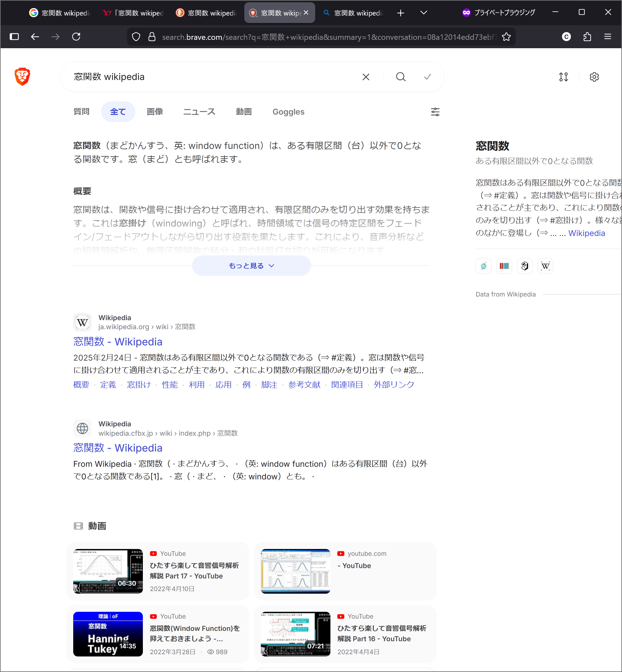Screen dimensions: 622x672
Task: Open the extensions puzzle icon
Action: (x=587, y=37)
